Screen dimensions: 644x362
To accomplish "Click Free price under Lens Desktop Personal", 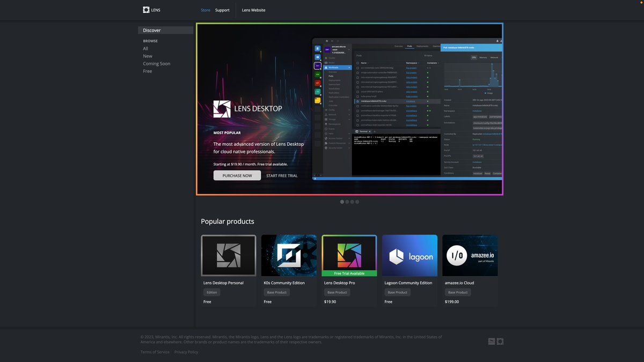I will [207, 302].
